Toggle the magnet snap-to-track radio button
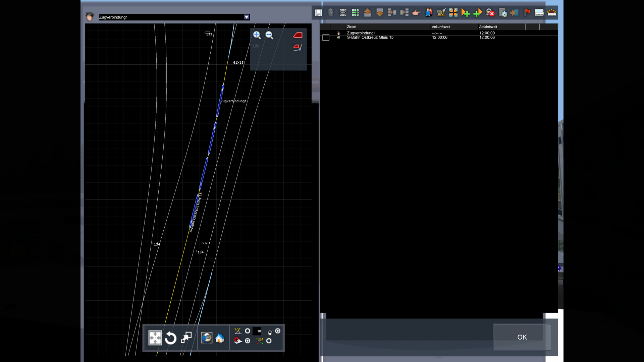 (x=248, y=341)
